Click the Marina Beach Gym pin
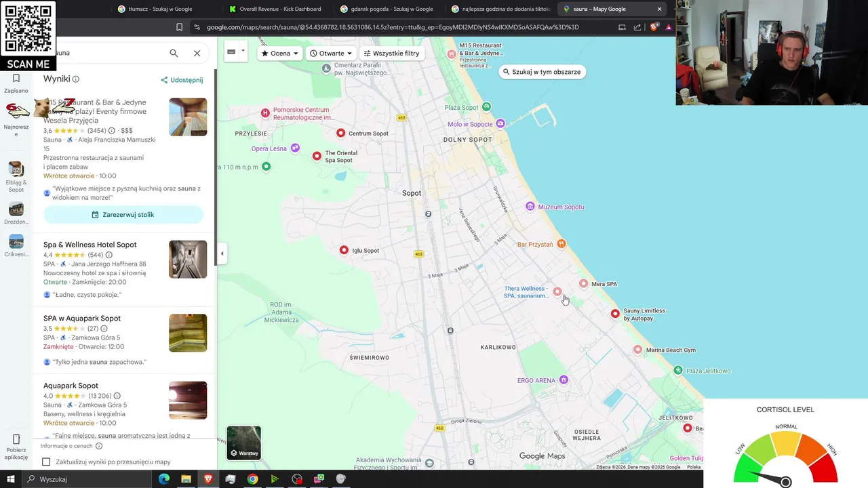 click(x=637, y=350)
